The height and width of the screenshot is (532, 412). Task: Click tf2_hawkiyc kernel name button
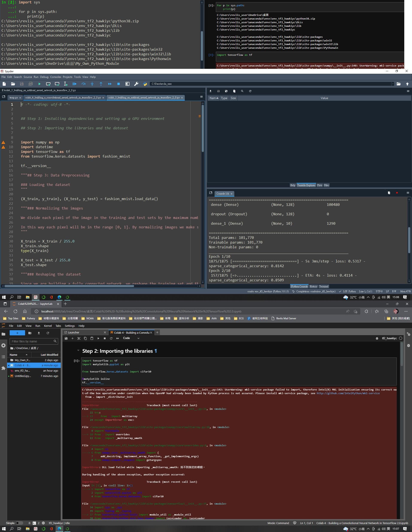pyautogui.click(x=389, y=338)
